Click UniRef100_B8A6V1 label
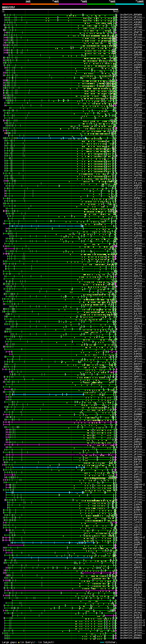The image size is (146, 644). [x=131, y=638]
